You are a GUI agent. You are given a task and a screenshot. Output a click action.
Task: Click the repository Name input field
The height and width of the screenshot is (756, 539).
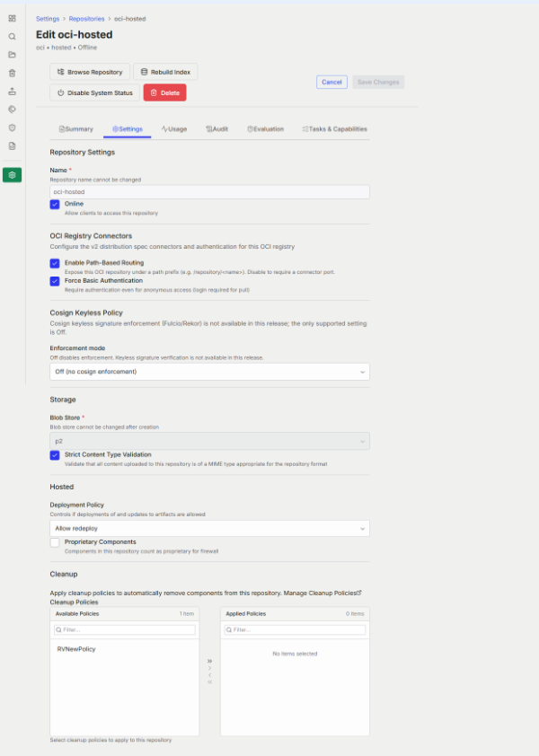click(209, 192)
